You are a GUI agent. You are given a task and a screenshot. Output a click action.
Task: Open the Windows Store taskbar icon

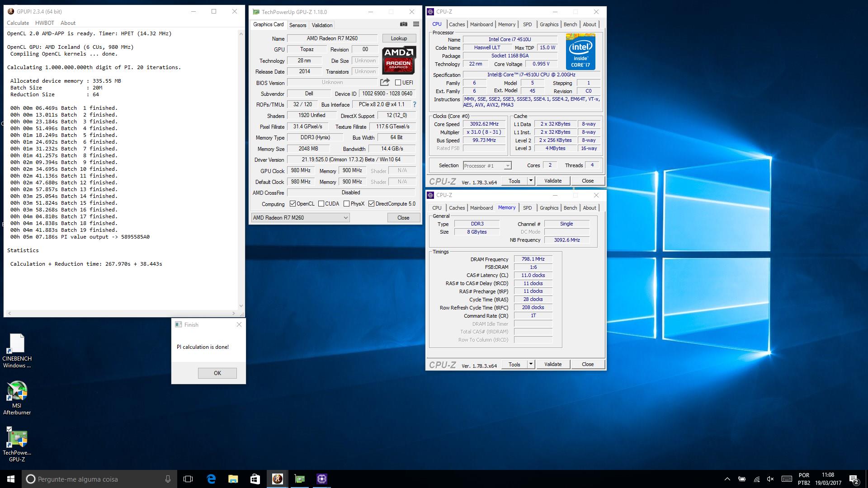(255, 479)
